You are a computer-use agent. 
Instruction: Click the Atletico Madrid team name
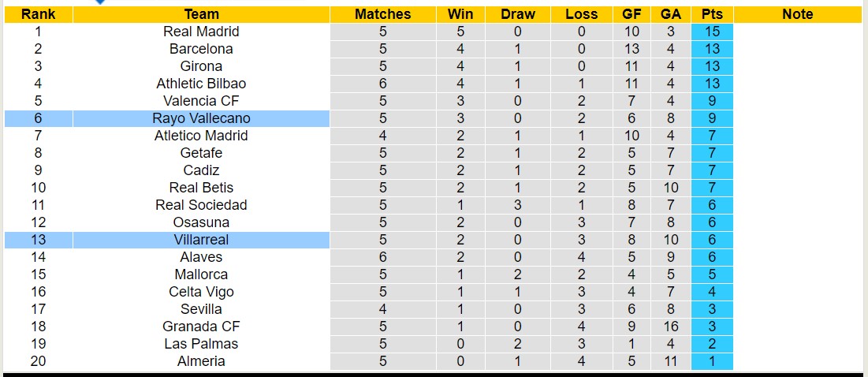tap(201, 136)
